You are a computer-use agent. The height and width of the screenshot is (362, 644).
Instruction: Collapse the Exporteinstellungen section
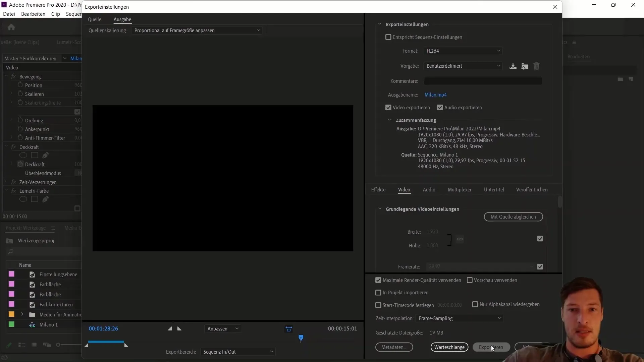click(x=380, y=24)
